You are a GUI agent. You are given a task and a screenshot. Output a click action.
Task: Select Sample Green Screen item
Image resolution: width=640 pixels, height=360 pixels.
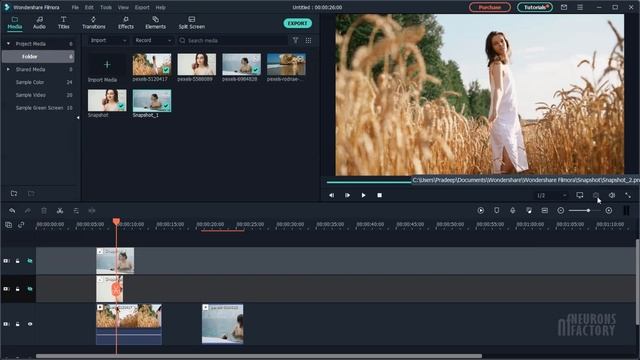tap(39, 108)
